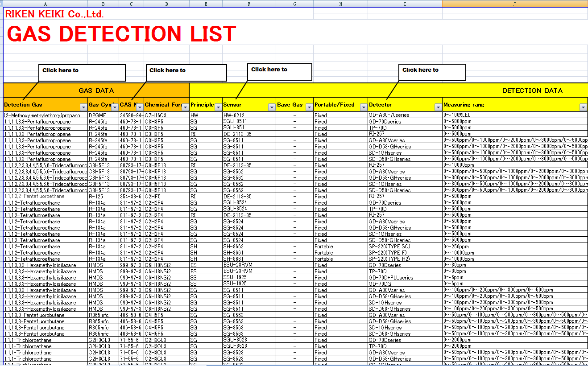Select column C header
The width and height of the screenshot is (588, 366).
point(131,4)
